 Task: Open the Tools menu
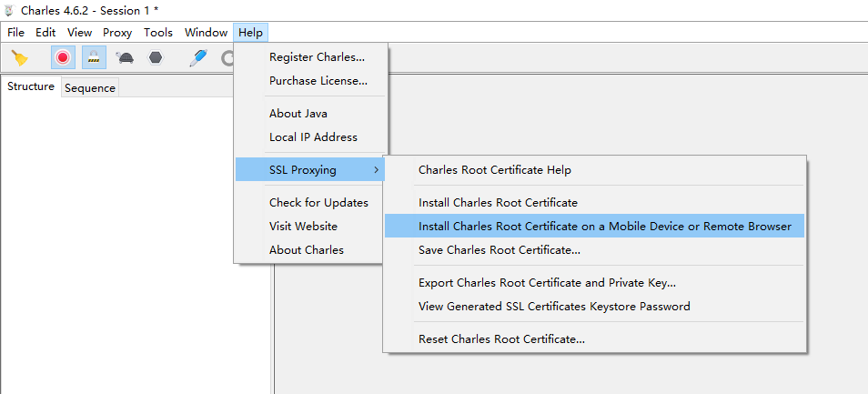pos(158,33)
